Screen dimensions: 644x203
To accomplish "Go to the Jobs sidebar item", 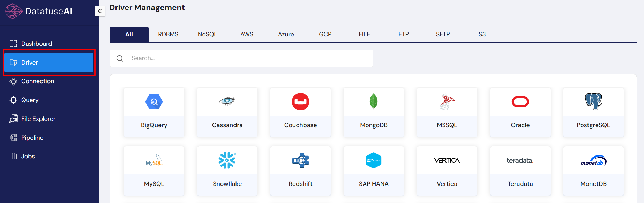I will click(28, 157).
